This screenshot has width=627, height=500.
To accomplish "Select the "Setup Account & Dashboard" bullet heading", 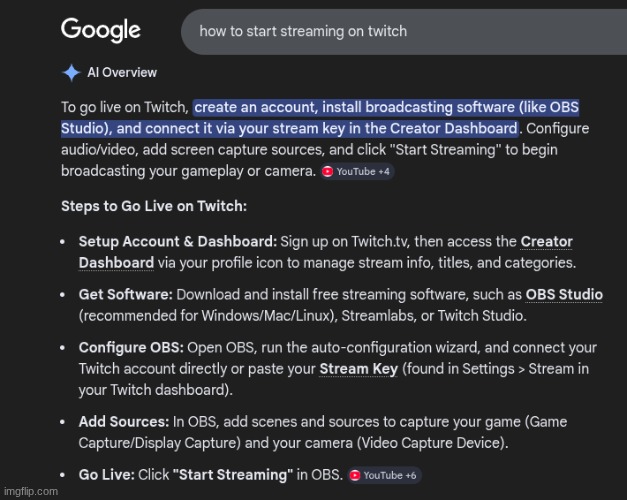I will [x=178, y=242].
